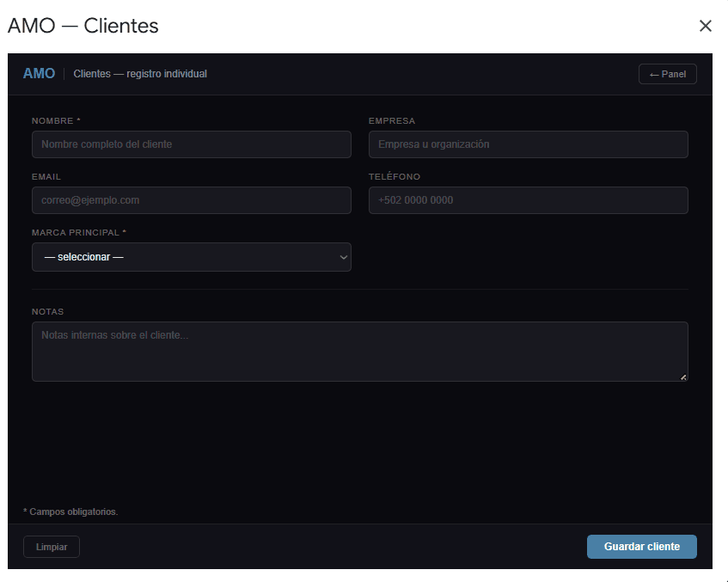Viewport: 728px width, 582px height.
Task: Grab the Notas textarea resize handle
Action: pyautogui.click(x=683, y=377)
